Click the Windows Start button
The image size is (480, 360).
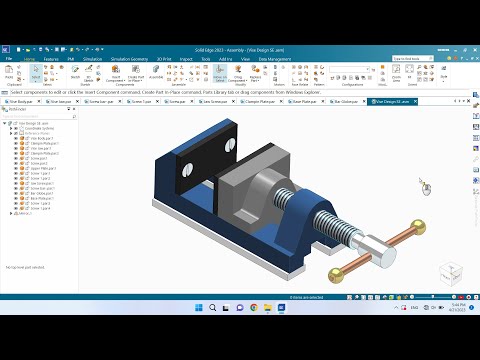pos(199,307)
